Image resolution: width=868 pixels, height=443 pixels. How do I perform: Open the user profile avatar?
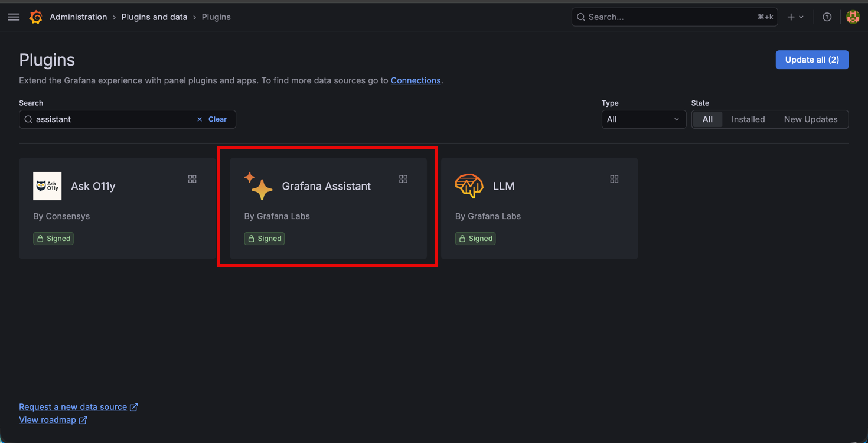coord(853,17)
